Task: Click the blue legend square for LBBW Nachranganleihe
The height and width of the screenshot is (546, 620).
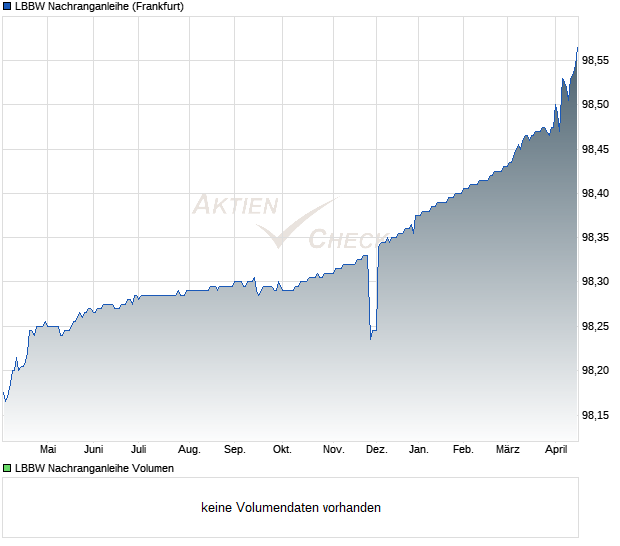Action: coord(7,7)
